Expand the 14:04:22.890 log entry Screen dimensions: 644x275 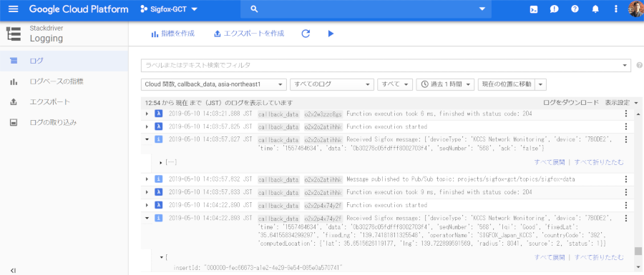coord(147,204)
